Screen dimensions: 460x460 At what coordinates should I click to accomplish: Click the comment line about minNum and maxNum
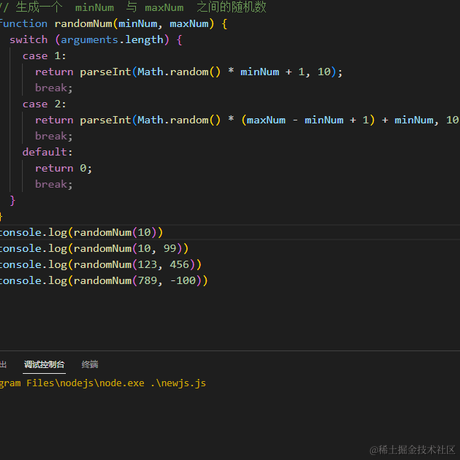133,7
